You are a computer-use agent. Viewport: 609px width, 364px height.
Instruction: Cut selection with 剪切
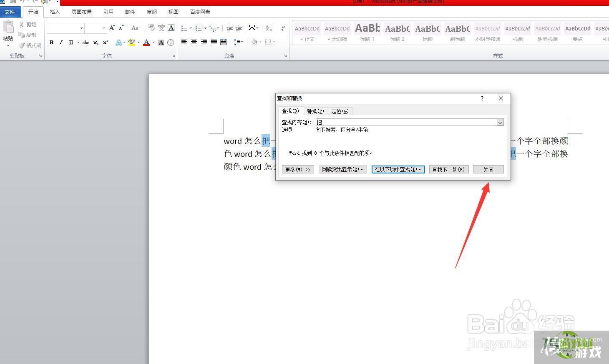coord(28,25)
